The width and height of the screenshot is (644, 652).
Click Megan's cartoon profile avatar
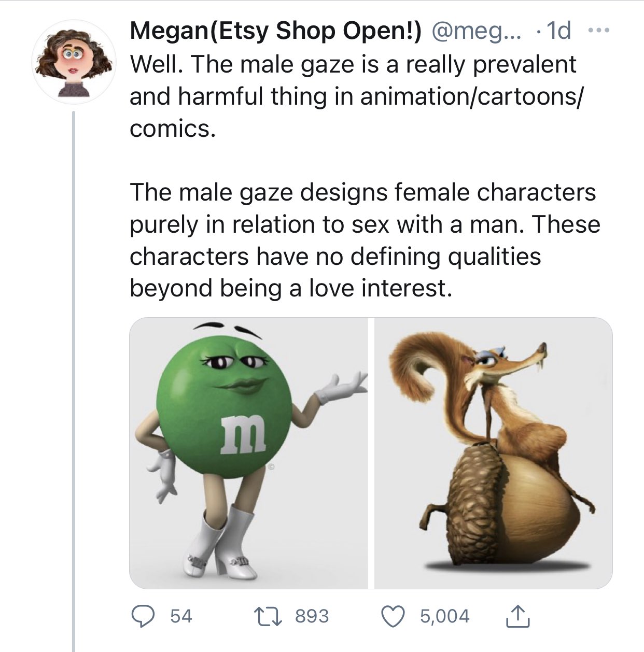tap(73, 63)
